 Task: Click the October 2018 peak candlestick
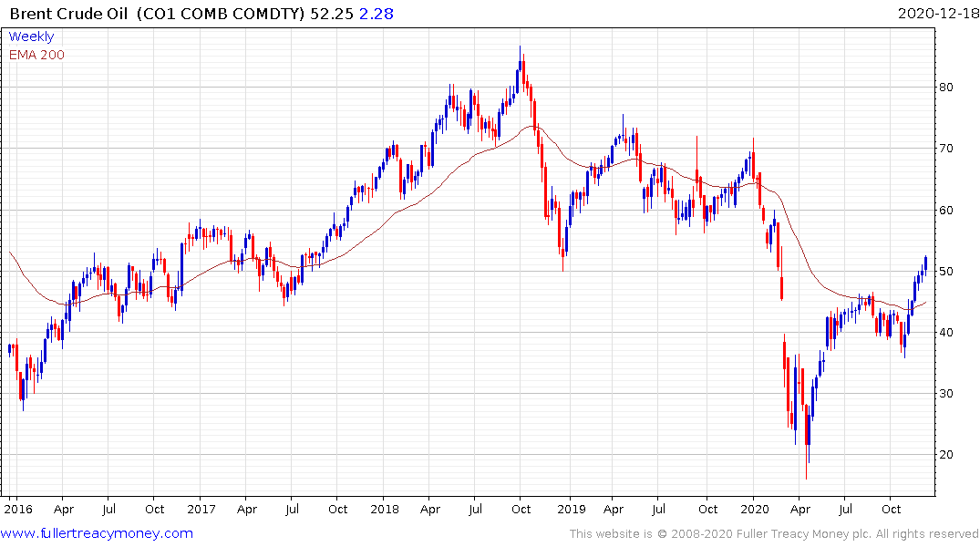tap(520, 66)
